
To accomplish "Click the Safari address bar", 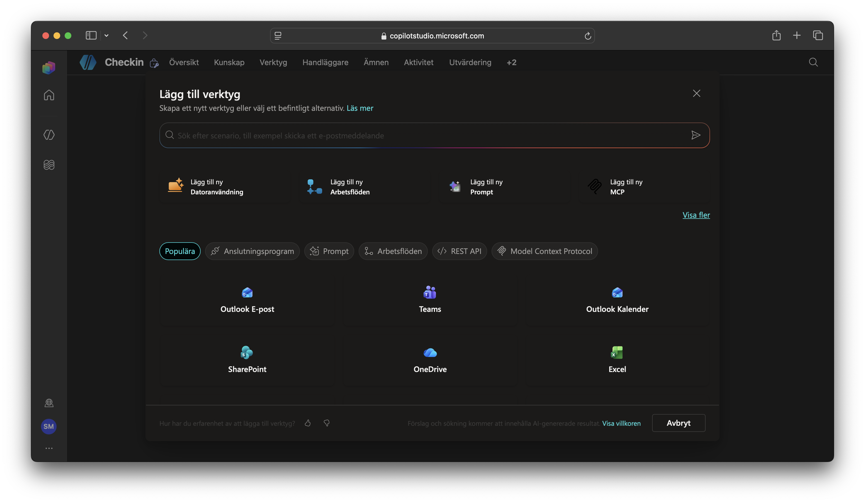I will coord(432,36).
